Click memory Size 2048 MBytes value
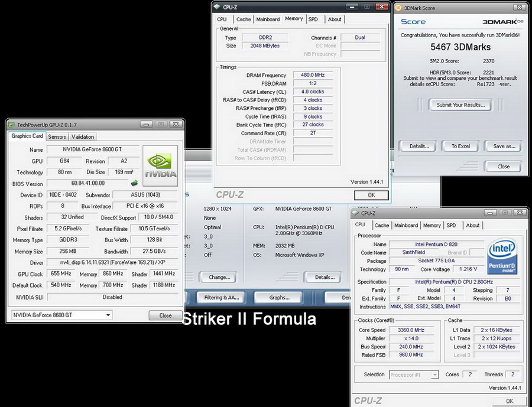The image size is (532, 407). 265,46
